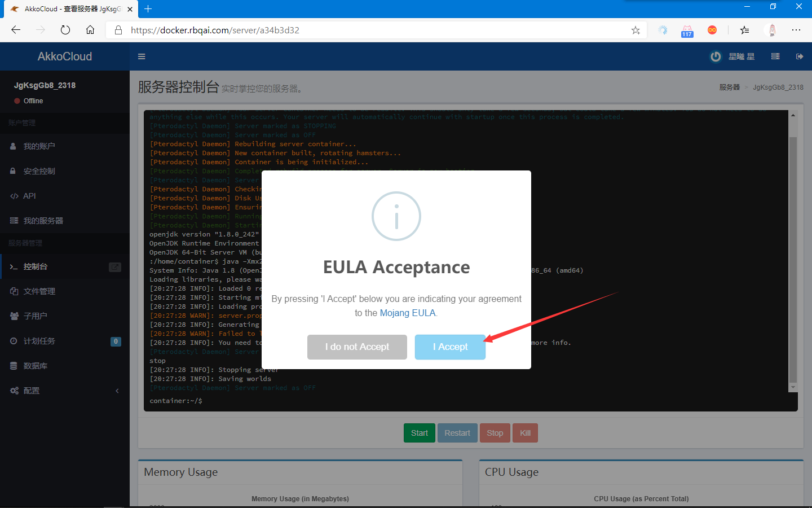This screenshot has height=508, width=812.
Task: Click the logout icon in header
Action: [x=800, y=56]
